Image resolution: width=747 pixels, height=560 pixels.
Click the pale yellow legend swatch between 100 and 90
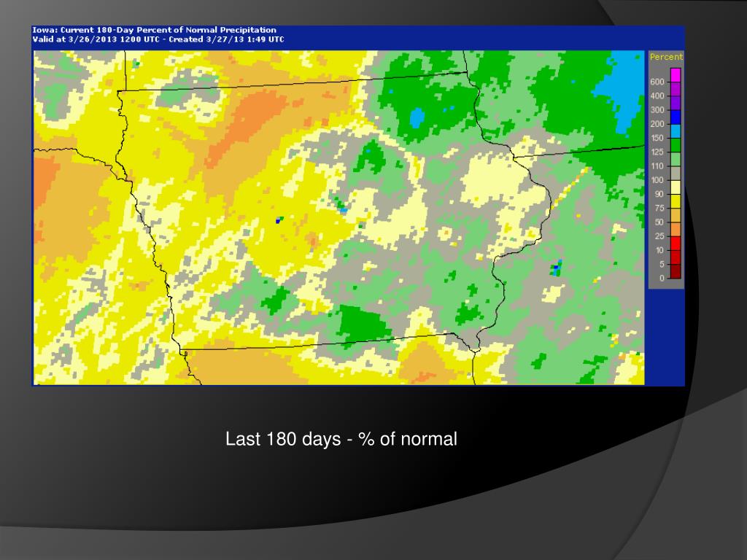tap(676, 187)
